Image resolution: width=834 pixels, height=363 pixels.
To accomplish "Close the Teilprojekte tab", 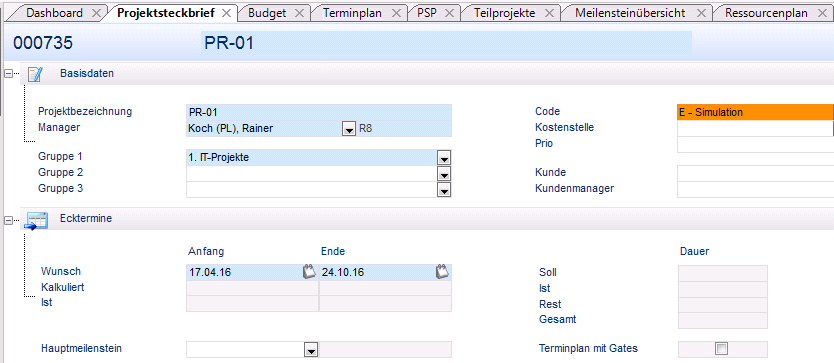I will 549,14.
